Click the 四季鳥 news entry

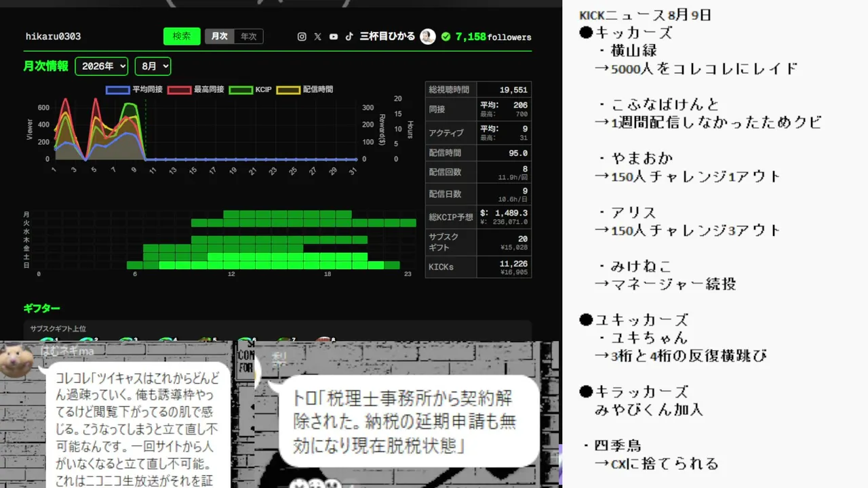[612, 446]
